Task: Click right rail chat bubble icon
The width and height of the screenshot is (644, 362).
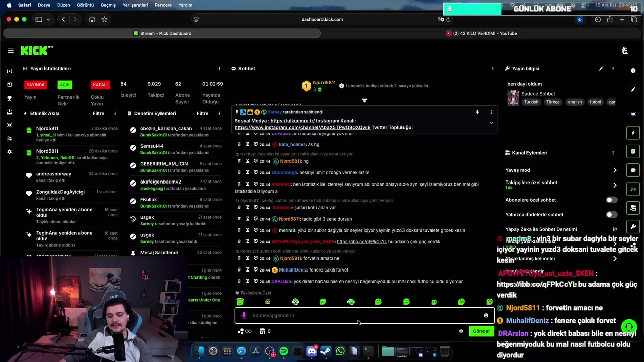Action: pyautogui.click(x=633, y=170)
